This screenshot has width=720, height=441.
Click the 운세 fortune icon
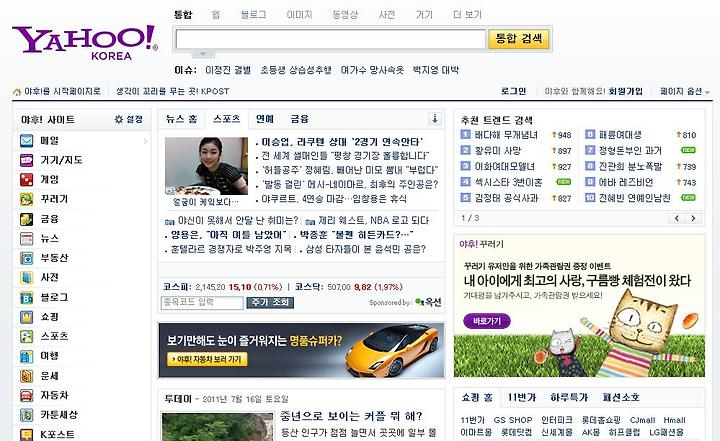[27, 376]
